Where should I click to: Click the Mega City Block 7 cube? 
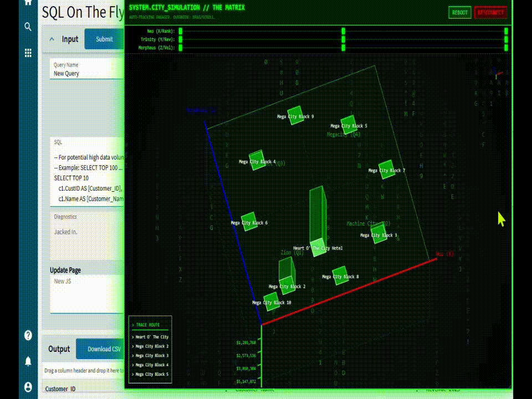[386, 170]
